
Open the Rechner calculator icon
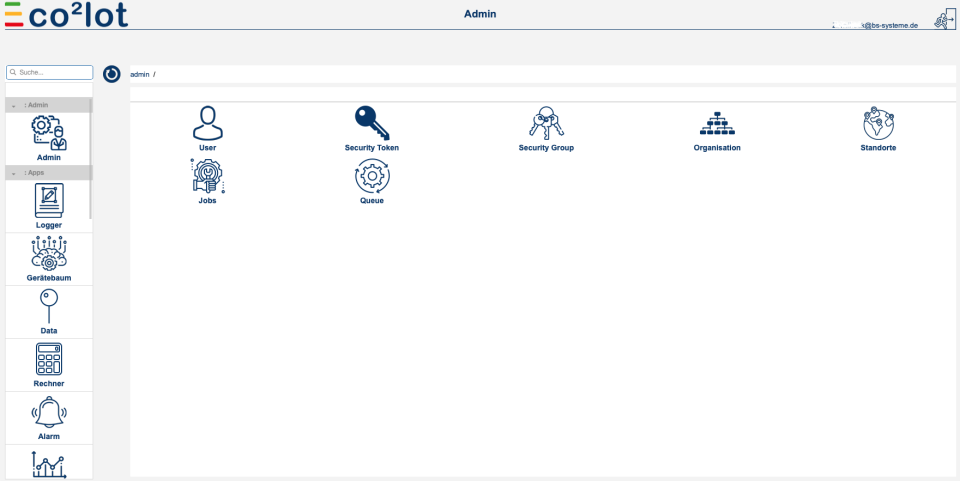49,359
